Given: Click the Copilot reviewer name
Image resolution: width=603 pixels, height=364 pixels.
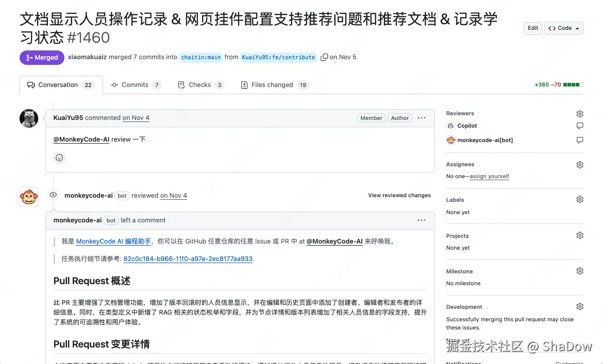Looking at the screenshot, I should pyautogui.click(x=467, y=126).
